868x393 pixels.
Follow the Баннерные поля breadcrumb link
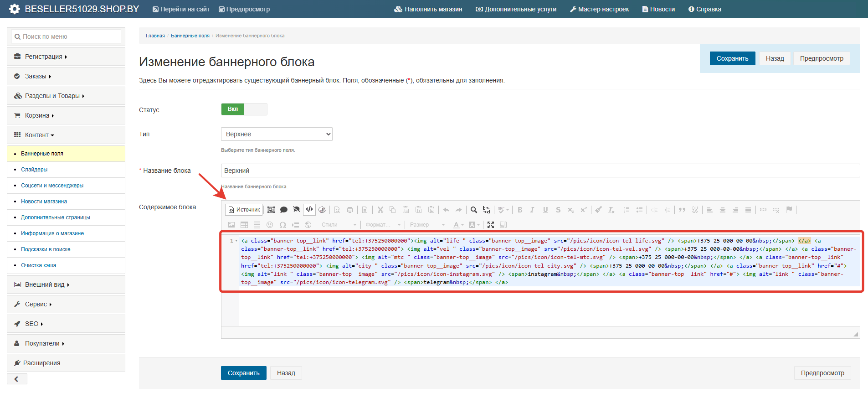click(190, 36)
